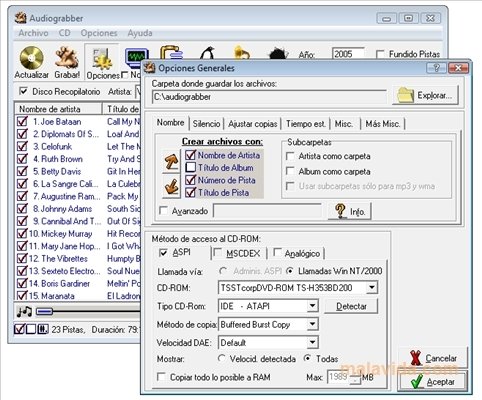Image resolution: width=482 pixels, height=400 pixels.
Task: Select Llamadas Win NT/2000 radio button
Action: 290,271
